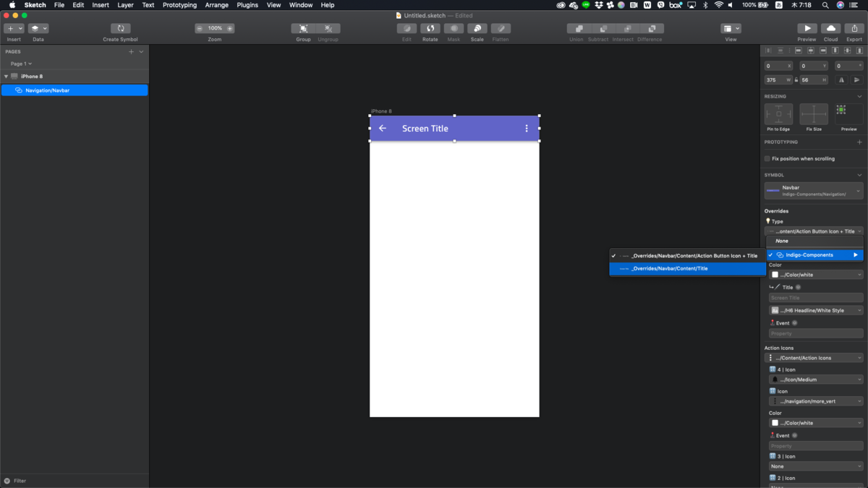868x488 pixels.
Task: Enable Fix position when scrolling
Action: [767, 158]
